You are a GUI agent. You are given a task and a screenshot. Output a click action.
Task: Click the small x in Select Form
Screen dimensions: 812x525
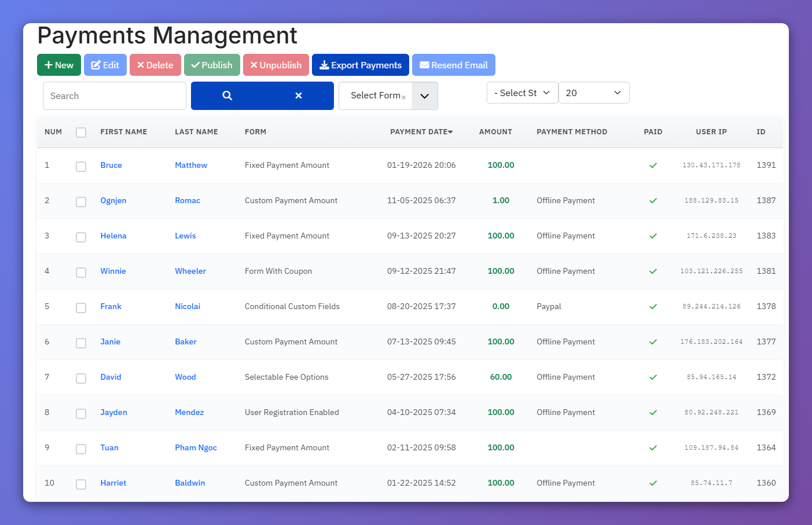coord(403,97)
